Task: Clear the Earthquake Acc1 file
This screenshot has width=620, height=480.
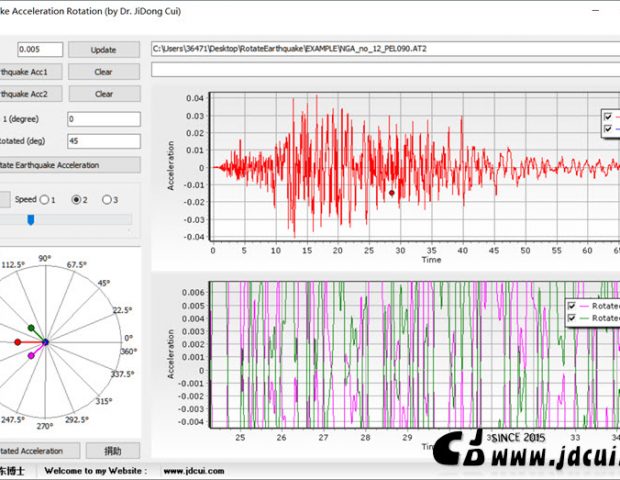Action: pos(103,72)
